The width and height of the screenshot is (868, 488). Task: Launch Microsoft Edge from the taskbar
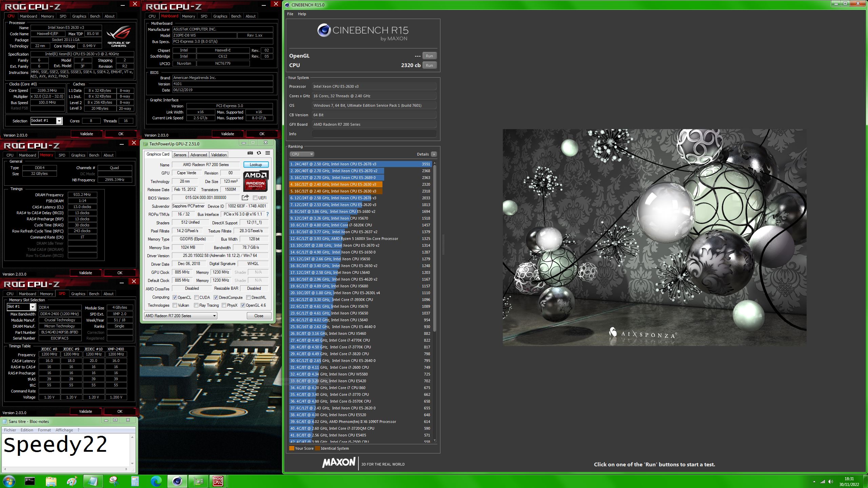[x=156, y=481]
